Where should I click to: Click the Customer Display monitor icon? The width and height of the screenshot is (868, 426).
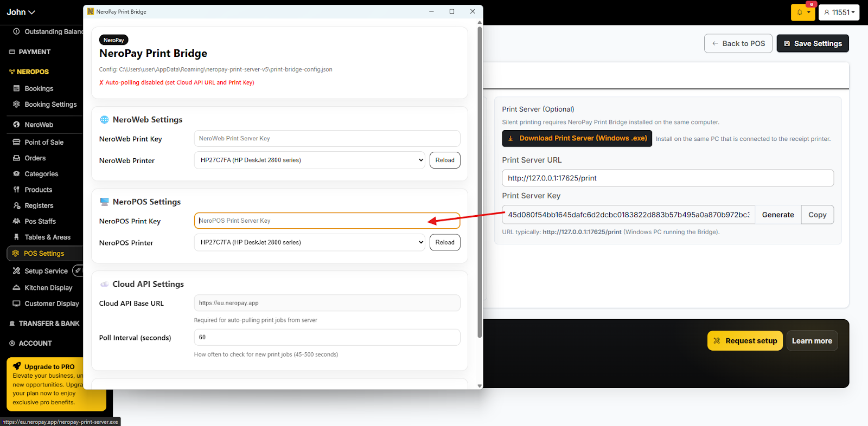[x=16, y=304]
